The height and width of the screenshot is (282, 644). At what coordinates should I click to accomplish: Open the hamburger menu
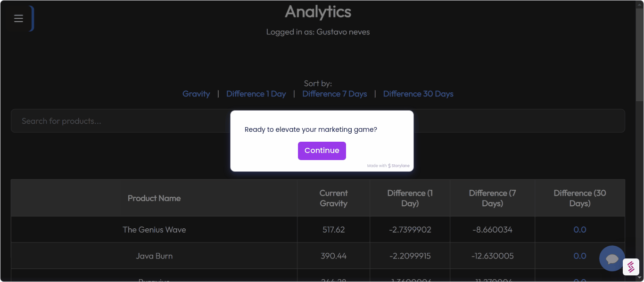click(x=18, y=18)
